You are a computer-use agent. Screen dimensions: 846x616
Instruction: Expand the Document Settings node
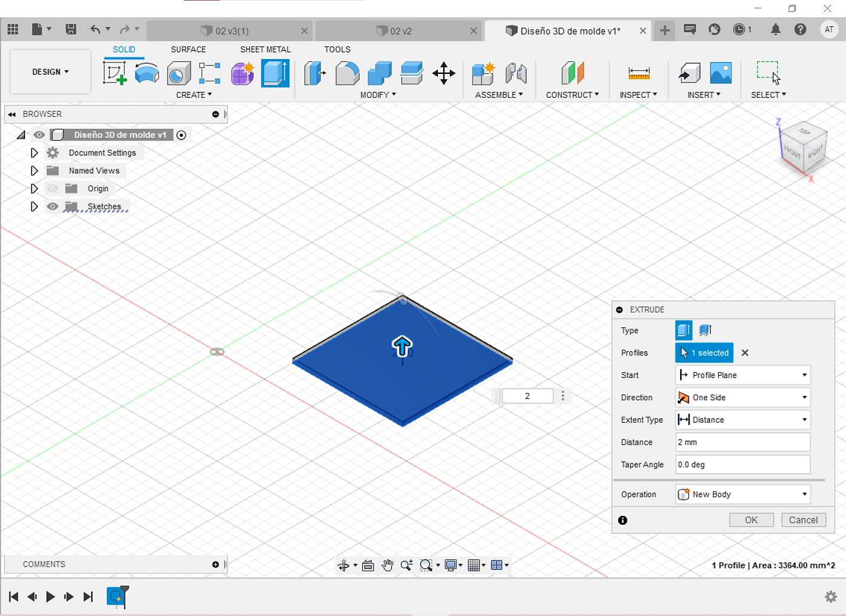tap(34, 153)
